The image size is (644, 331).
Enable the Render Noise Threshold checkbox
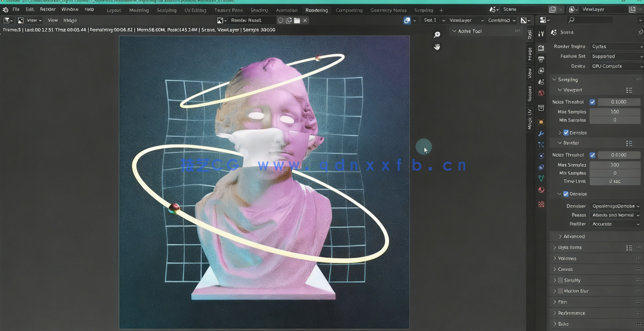[x=593, y=154]
